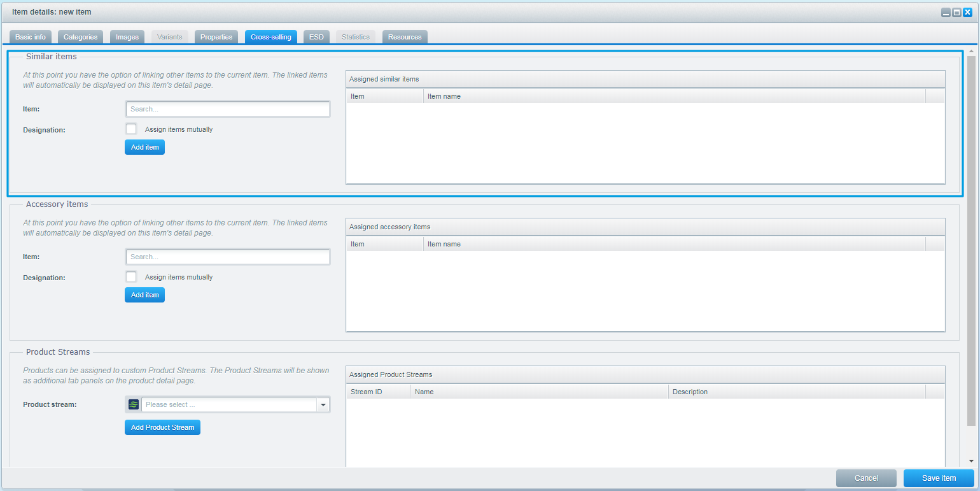Switch to the Resources tab
980x491 pixels.
[405, 37]
